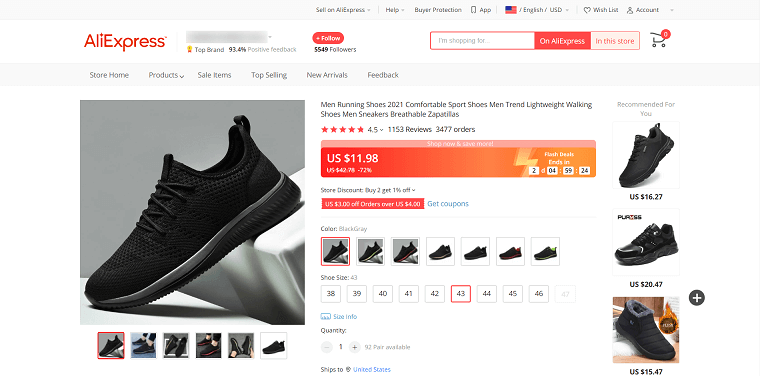Open the Sale Items tab
Viewport: 760px width, 376px height.
(214, 75)
